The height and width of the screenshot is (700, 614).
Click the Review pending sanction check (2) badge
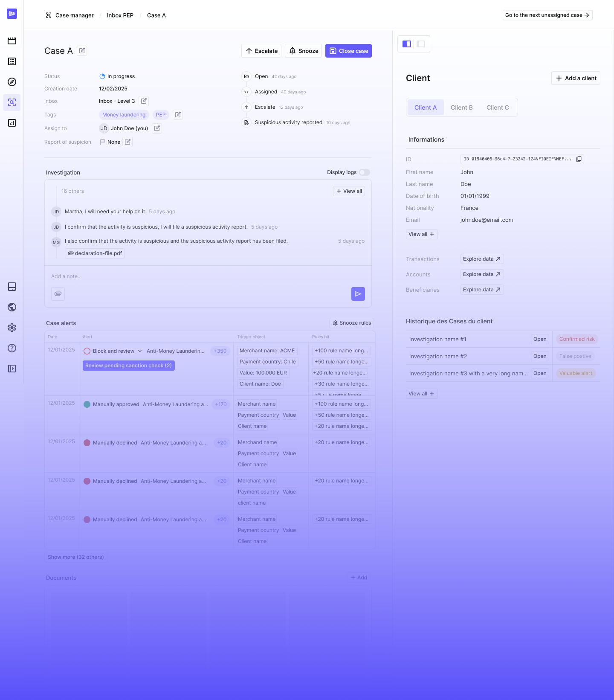(129, 366)
